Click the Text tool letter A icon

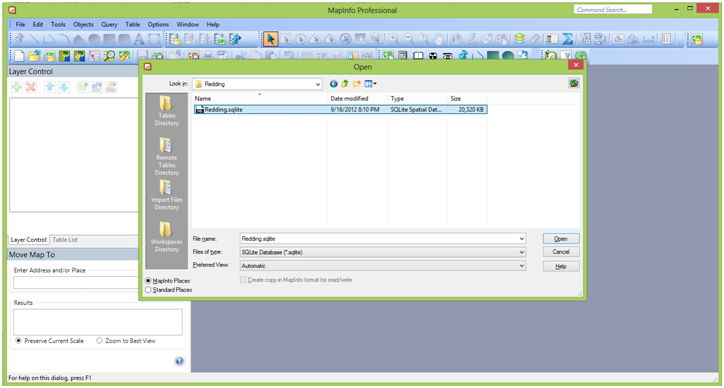tap(139, 39)
